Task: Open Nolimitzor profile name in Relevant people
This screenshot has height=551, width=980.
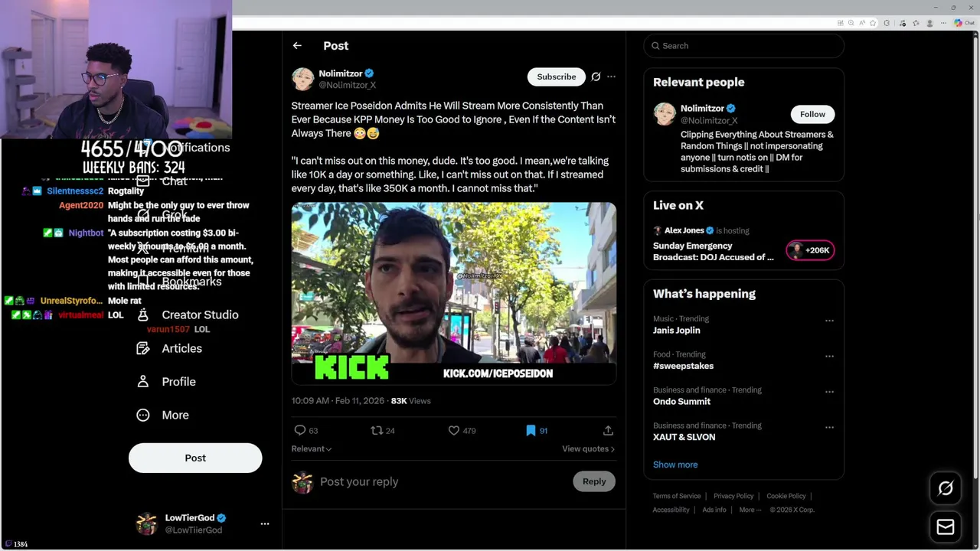Action: 702,109
